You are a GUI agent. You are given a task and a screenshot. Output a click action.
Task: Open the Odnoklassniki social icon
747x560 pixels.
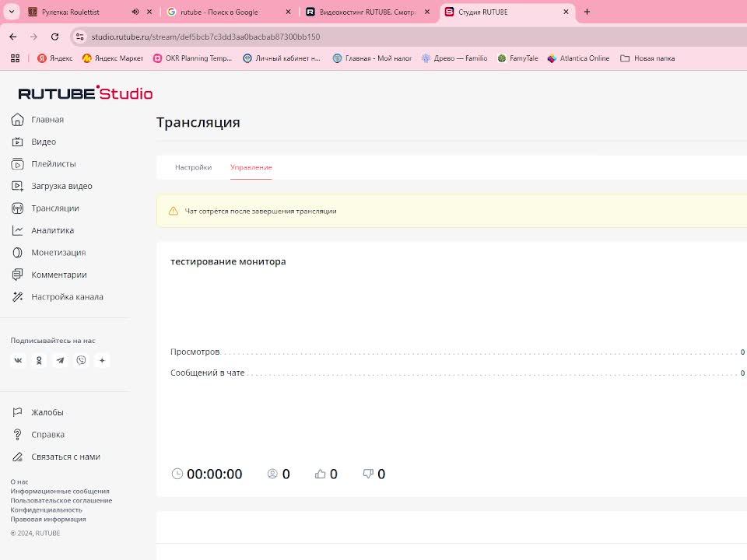click(x=39, y=360)
